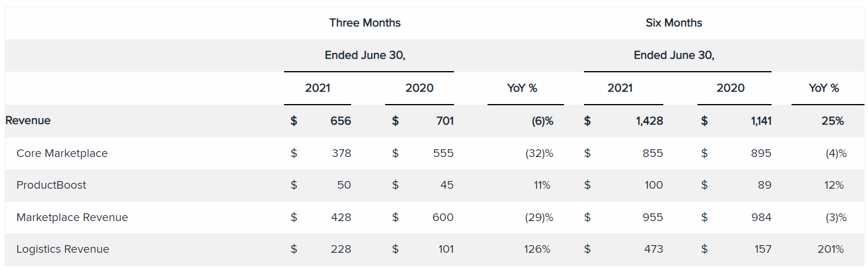Click the ProductBoost six-month value 100
The width and height of the screenshot is (868, 271).
[x=653, y=185]
